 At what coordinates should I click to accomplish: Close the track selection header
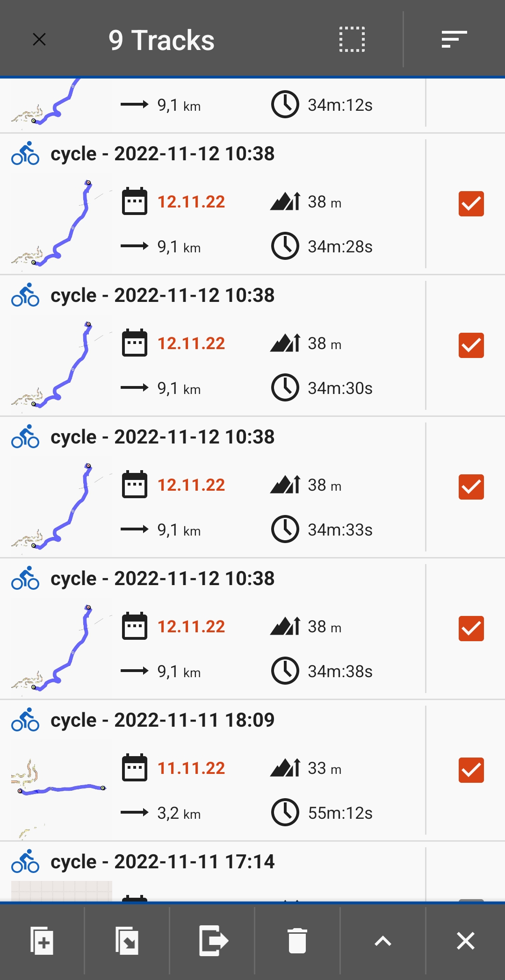tap(39, 39)
